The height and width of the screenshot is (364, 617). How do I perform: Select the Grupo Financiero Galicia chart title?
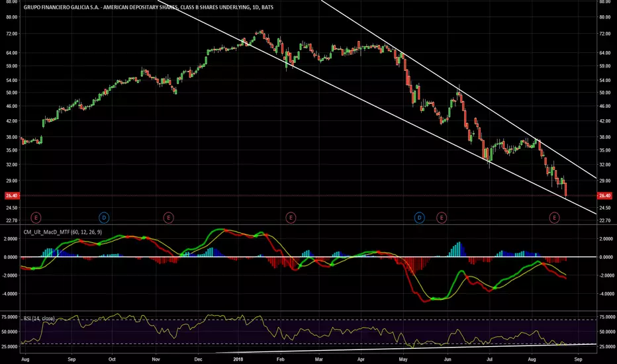point(148,7)
